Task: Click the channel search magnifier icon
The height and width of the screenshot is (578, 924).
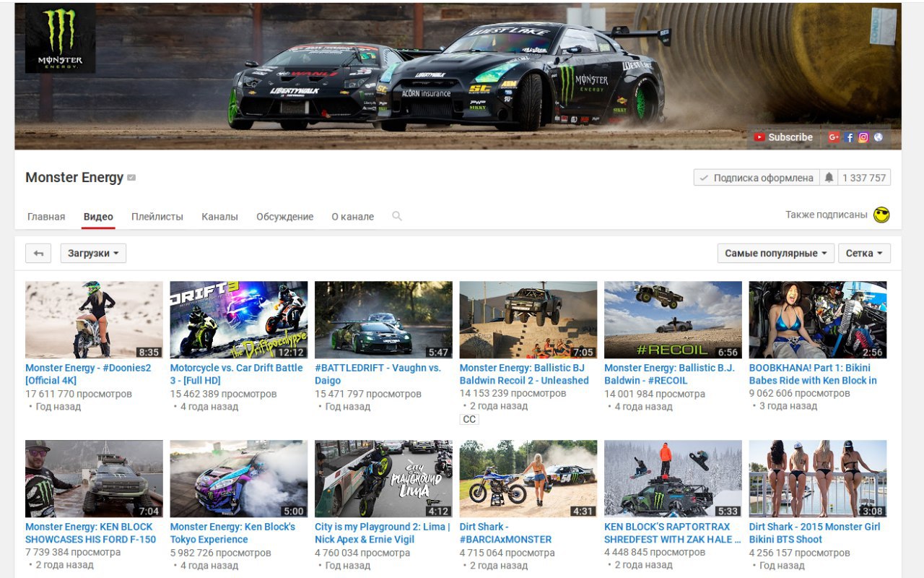Action: pyautogui.click(x=396, y=216)
